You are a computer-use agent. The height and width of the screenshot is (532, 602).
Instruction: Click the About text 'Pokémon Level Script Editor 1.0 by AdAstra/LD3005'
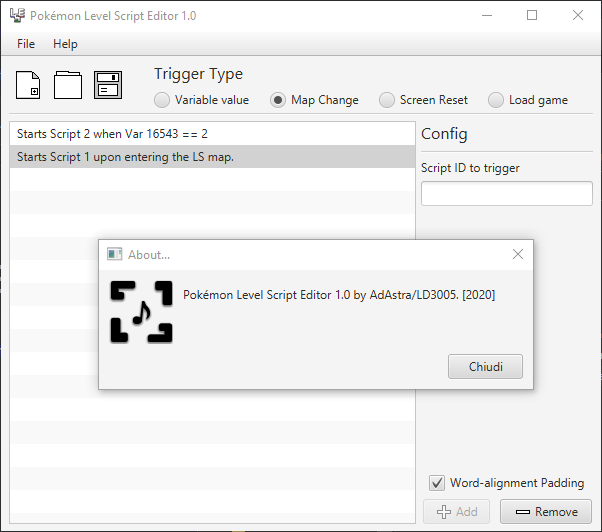pos(321,295)
